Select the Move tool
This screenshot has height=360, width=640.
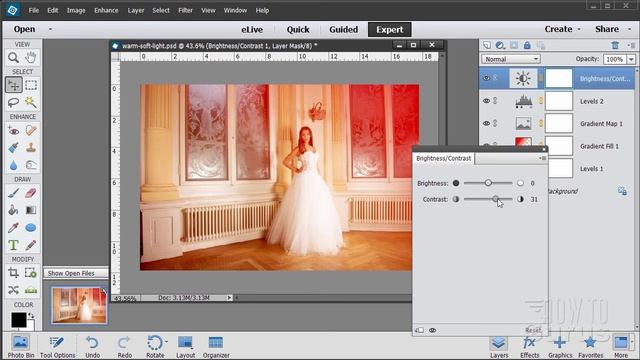point(13,85)
